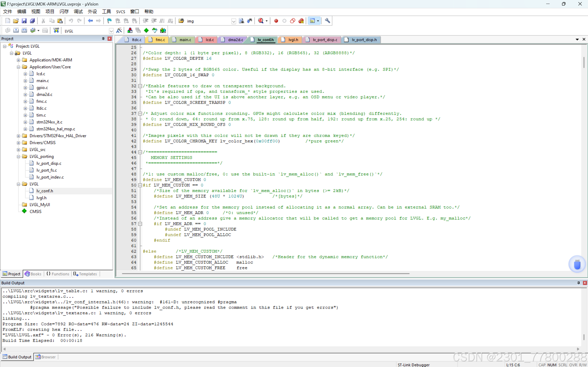Collapse the code fold at line 50
This screenshot has height=367, width=588.
point(140,185)
